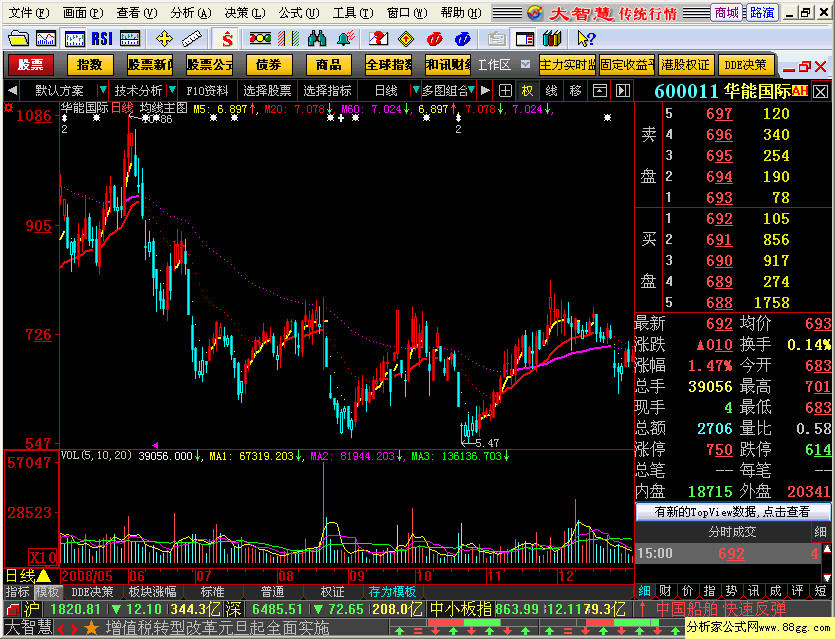
Task: Expand the 多图组合 dropdown arrow
Action: (471, 90)
